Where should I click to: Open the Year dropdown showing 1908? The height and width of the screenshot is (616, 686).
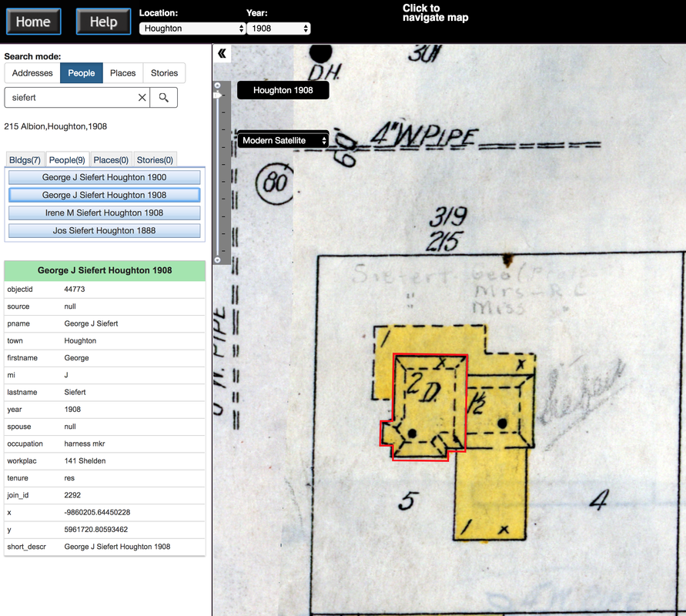coord(279,28)
